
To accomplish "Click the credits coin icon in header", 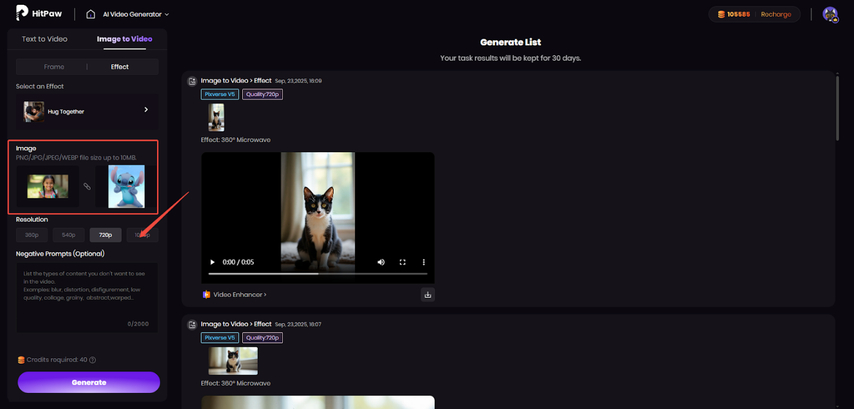I will (x=721, y=14).
